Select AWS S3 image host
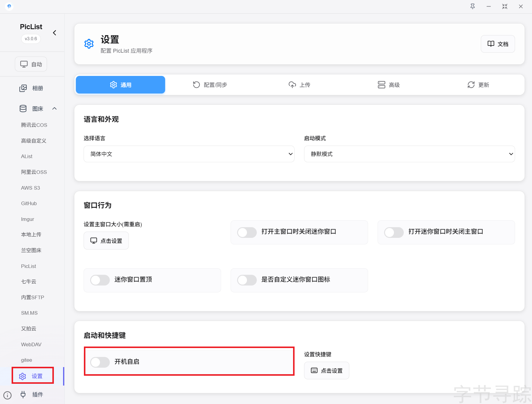 [x=30, y=188]
